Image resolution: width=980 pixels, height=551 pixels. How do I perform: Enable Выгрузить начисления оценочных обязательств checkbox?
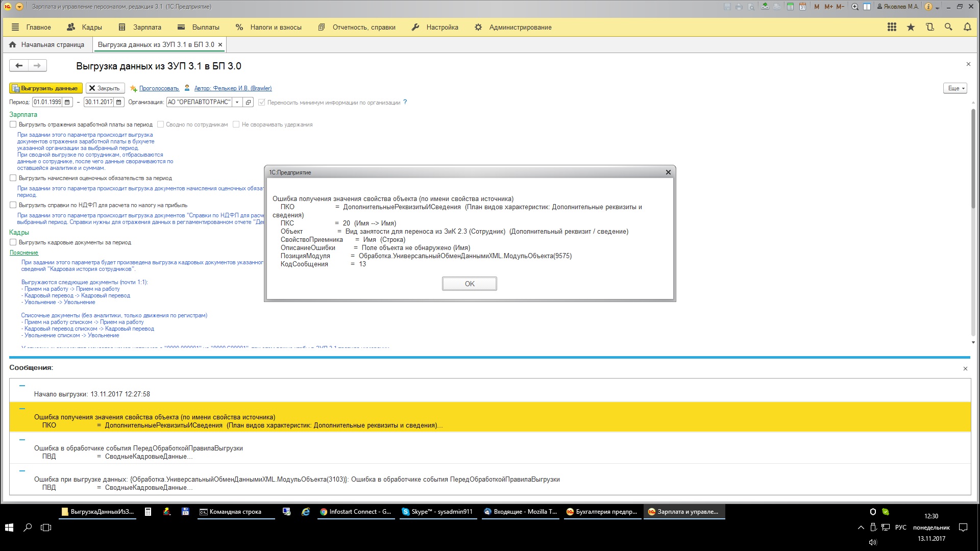click(x=13, y=178)
